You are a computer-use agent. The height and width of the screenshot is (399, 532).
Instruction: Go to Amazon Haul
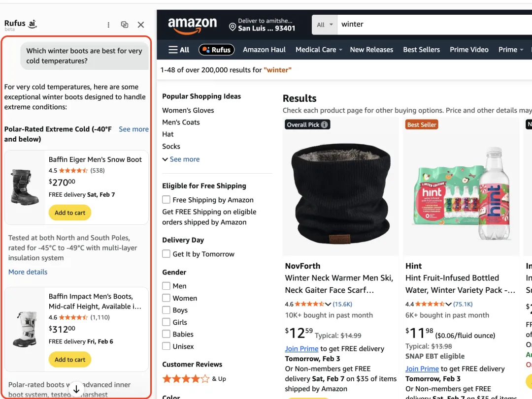coord(264,50)
